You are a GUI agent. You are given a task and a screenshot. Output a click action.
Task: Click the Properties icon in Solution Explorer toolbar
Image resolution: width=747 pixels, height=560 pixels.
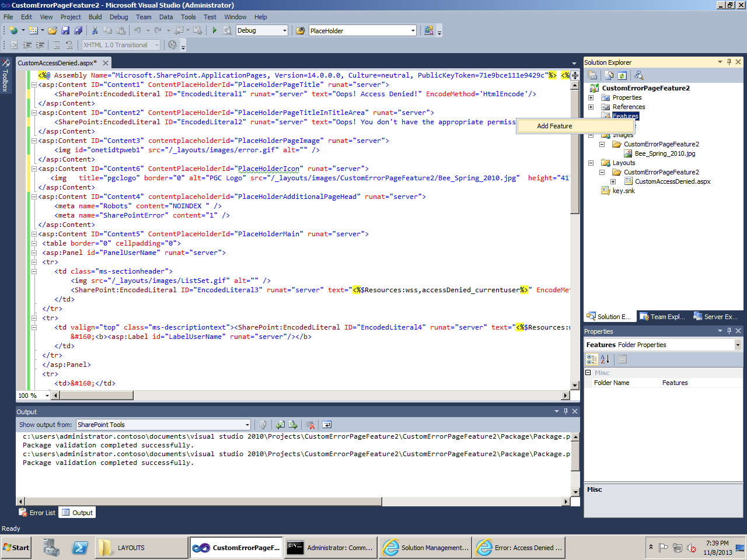(x=592, y=75)
